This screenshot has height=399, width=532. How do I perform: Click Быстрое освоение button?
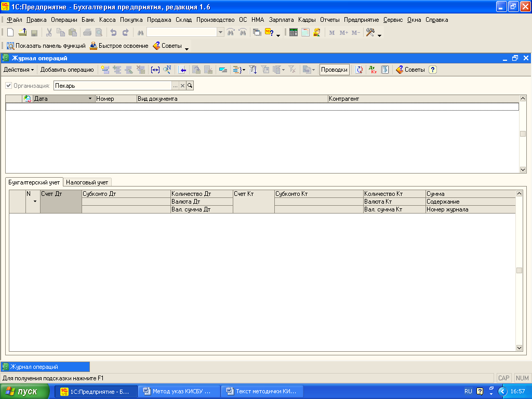pyautogui.click(x=119, y=46)
